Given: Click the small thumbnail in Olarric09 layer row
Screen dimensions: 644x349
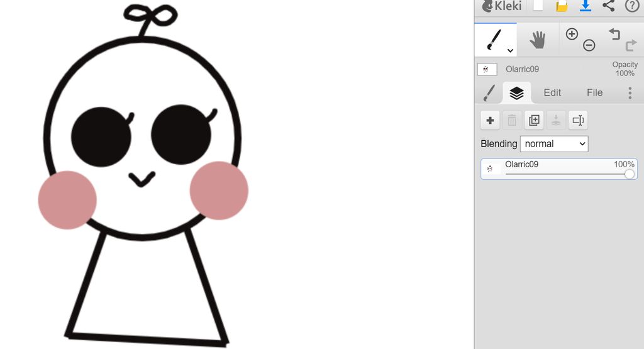Looking at the screenshot, I should click(491, 169).
